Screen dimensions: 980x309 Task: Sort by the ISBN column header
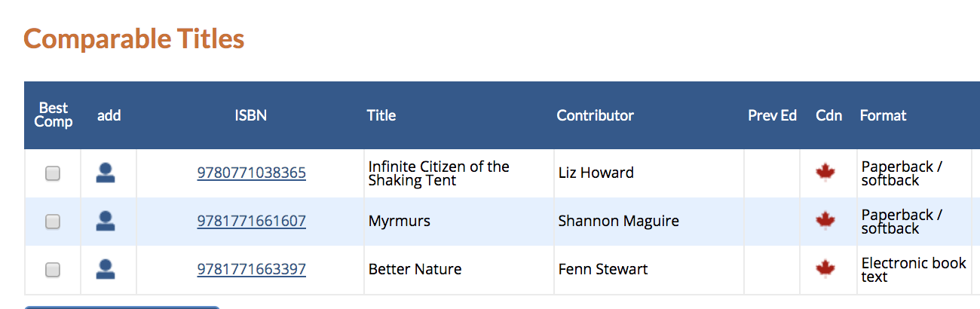coord(250,115)
